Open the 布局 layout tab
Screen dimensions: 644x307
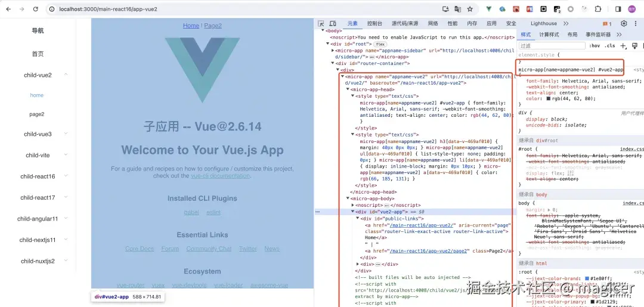pyautogui.click(x=572, y=35)
